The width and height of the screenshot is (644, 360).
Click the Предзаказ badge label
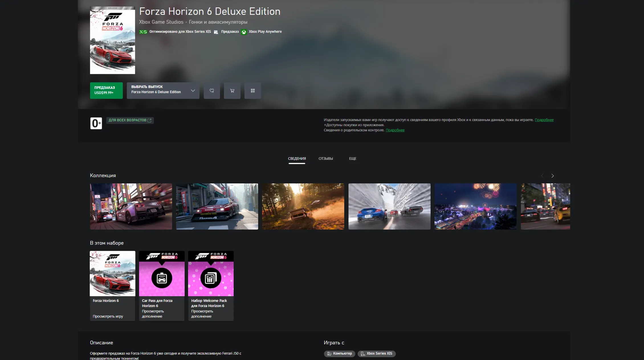pyautogui.click(x=230, y=32)
